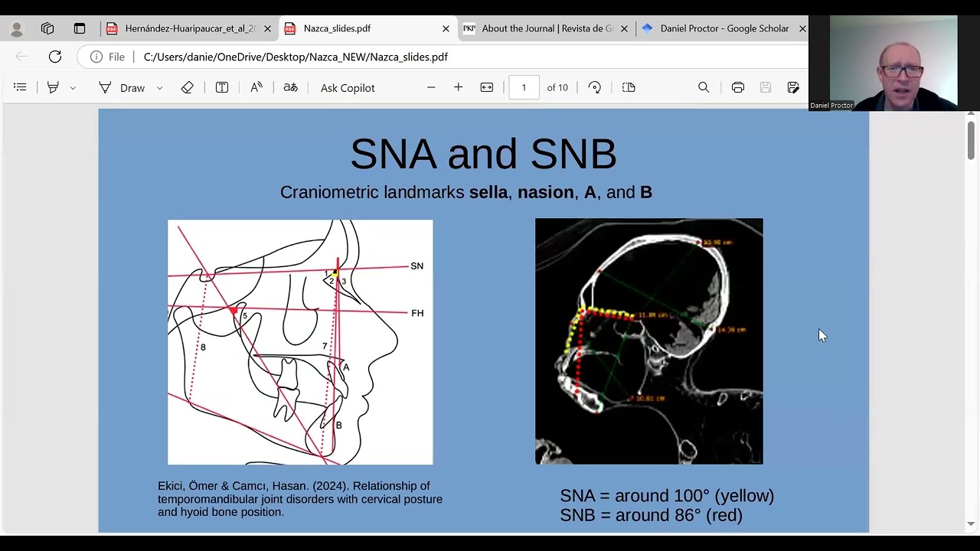Viewport: 980px width, 551px height.
Task: Activate the Read aloud icon
Action: (256, 87)
